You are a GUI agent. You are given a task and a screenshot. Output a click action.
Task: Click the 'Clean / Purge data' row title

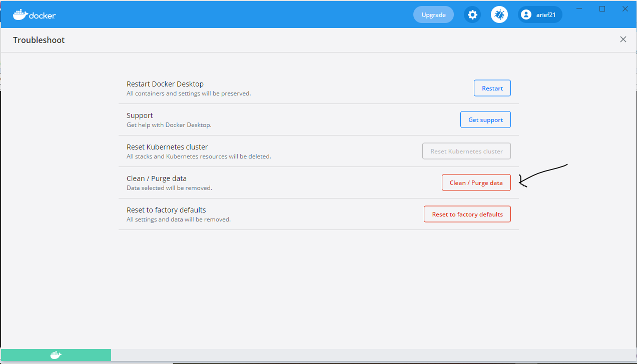pos(157,178)
